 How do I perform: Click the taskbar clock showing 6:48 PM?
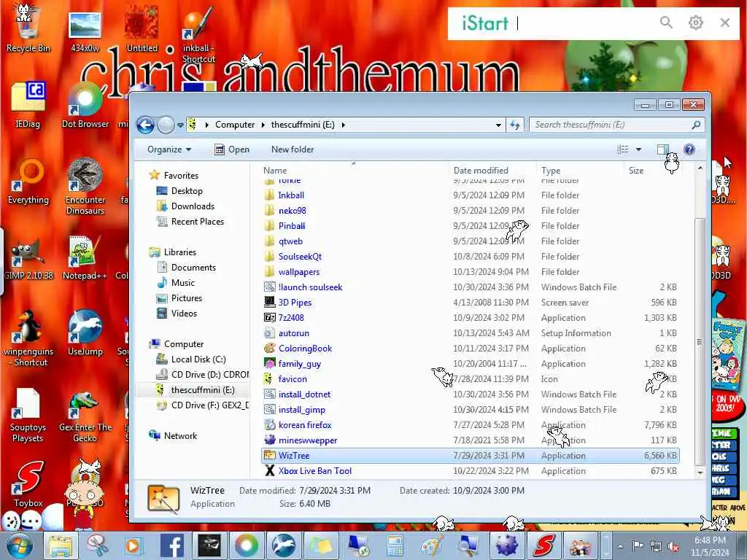(710, 546)
